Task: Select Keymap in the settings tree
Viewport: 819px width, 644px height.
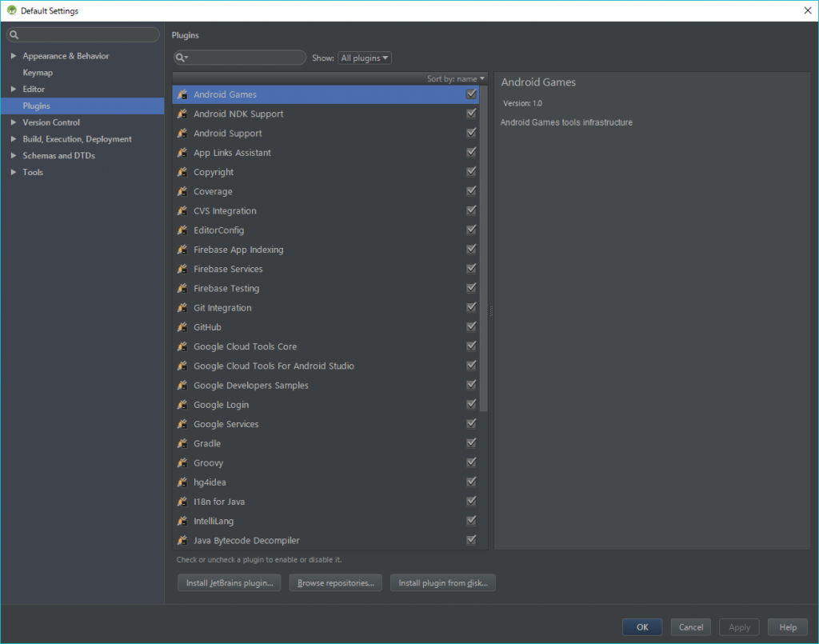Action: click(38, 73)
